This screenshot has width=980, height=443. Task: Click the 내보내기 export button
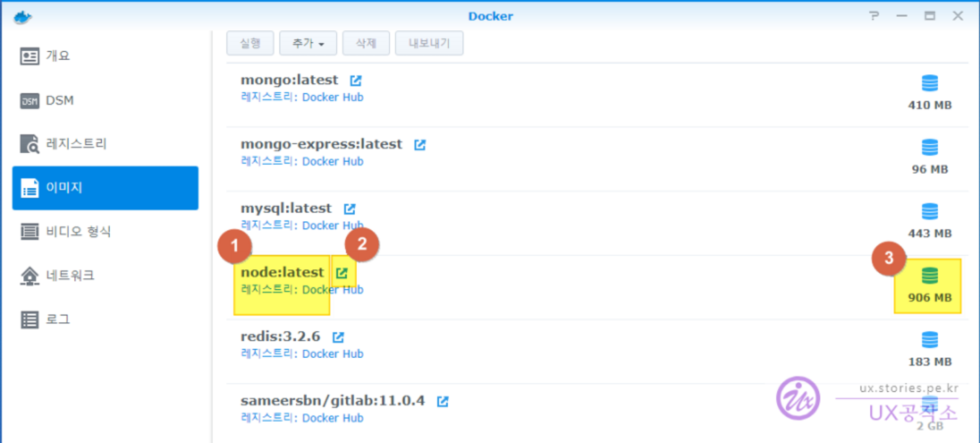tap(429, 43)
